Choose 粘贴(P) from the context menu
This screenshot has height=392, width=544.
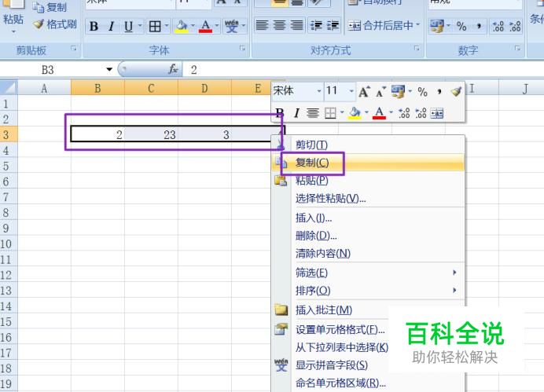(368, 181)
